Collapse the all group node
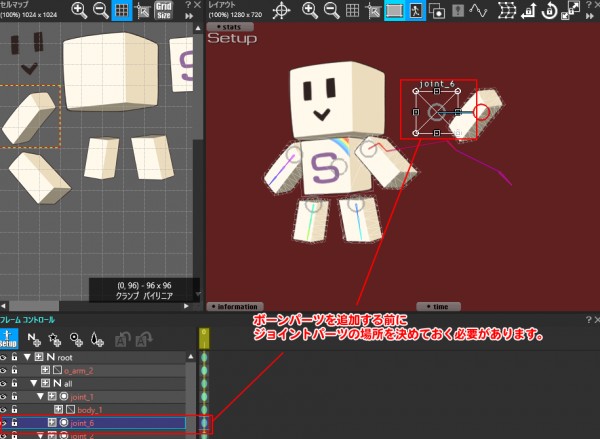Image resolution: width=600 pixels, height=439 pixels. 33,383
